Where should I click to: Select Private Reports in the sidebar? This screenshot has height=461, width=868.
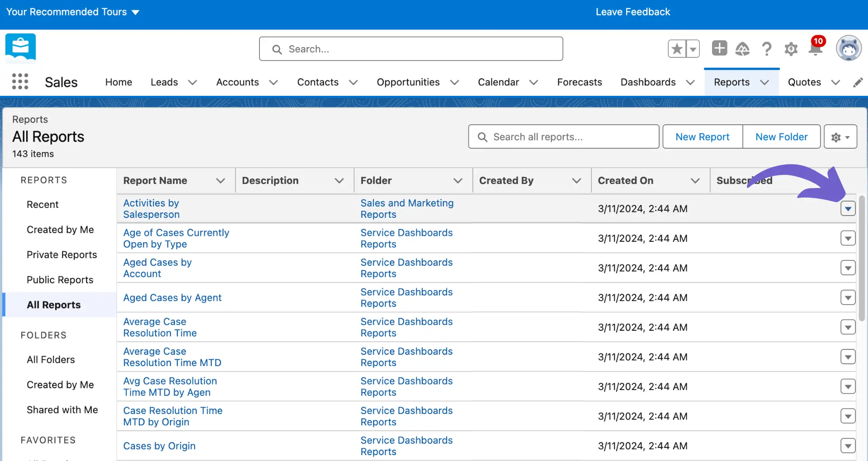pos(62,254)
